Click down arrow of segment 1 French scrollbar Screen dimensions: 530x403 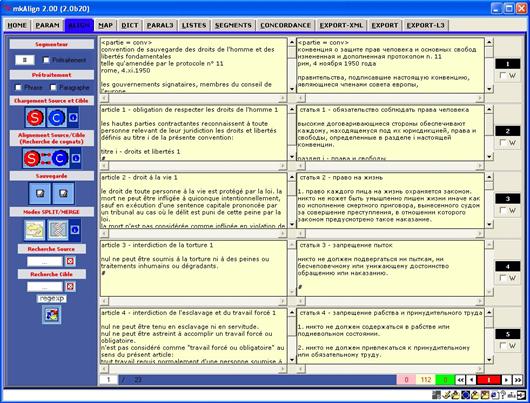292,89
